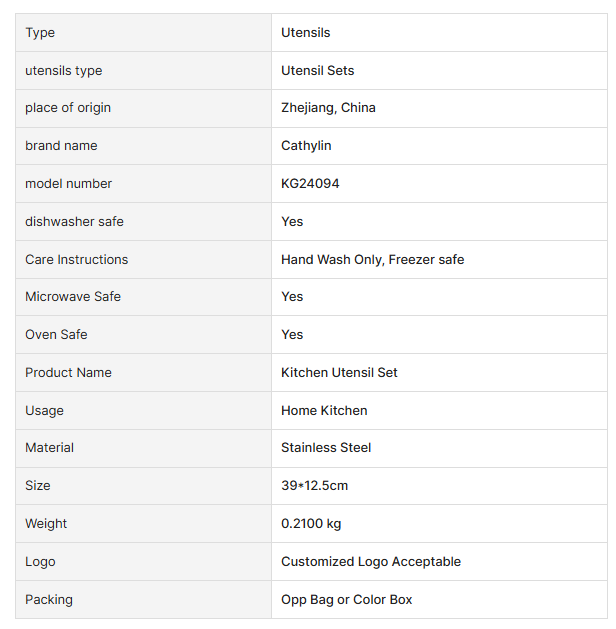This screenshot has height=629, width=616.
Task: Click the 'Care Instructions' label
Action: (76, 260)
